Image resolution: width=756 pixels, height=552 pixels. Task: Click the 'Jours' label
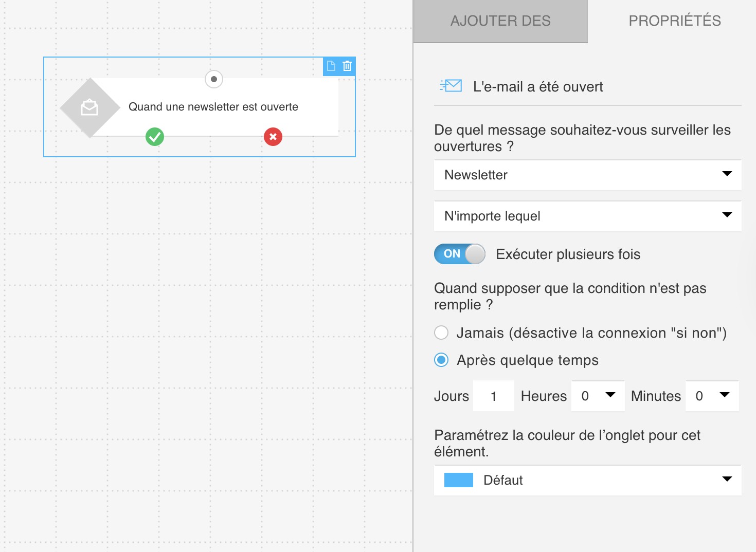452,396
